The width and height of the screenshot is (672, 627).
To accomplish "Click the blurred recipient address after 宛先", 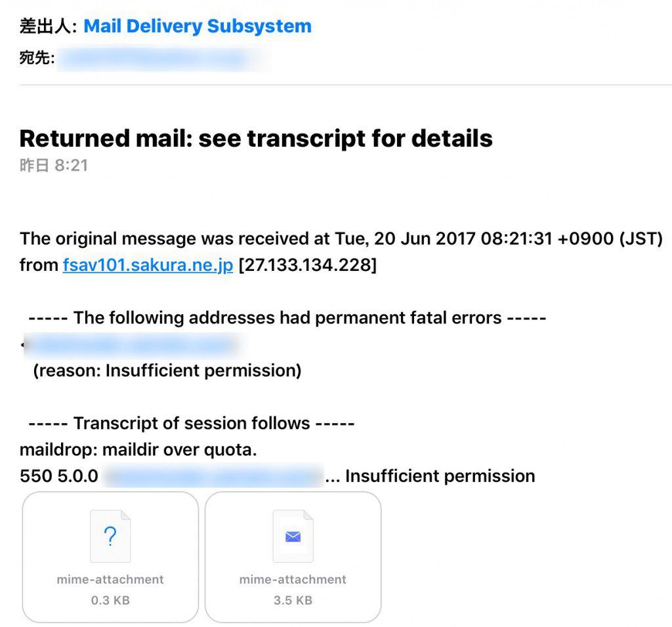I will [163, 58].
